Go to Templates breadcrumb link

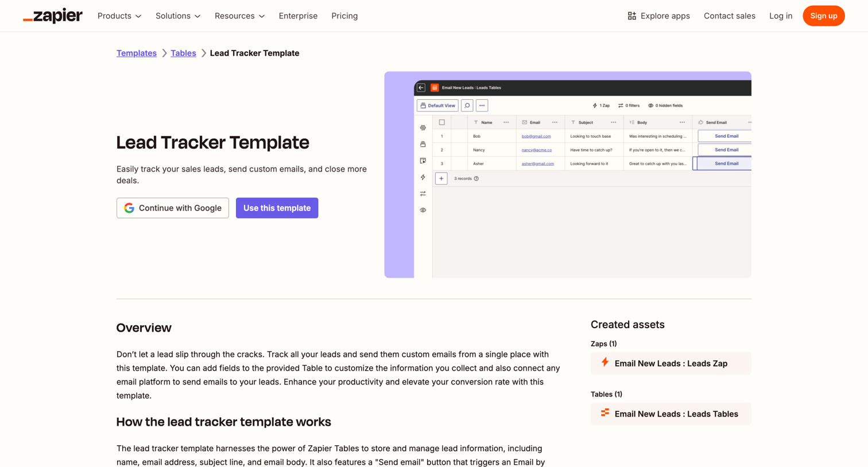pos(137,53)
